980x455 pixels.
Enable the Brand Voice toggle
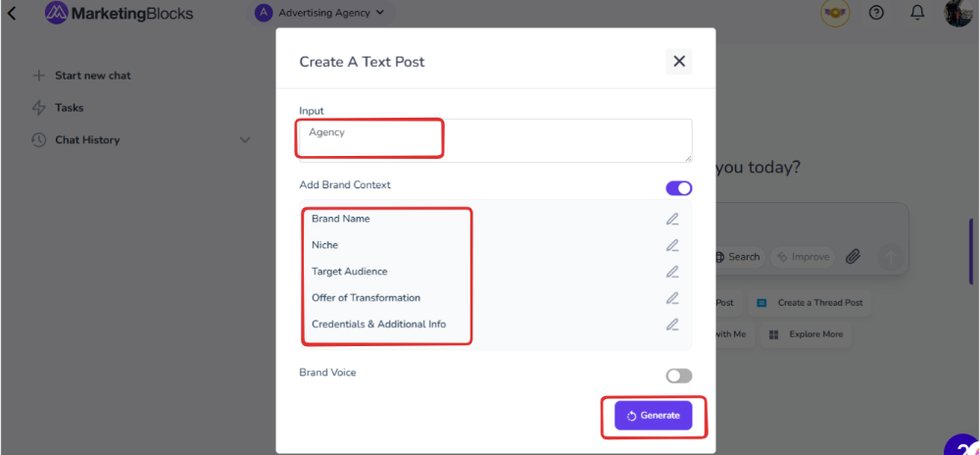click(678, 376)
